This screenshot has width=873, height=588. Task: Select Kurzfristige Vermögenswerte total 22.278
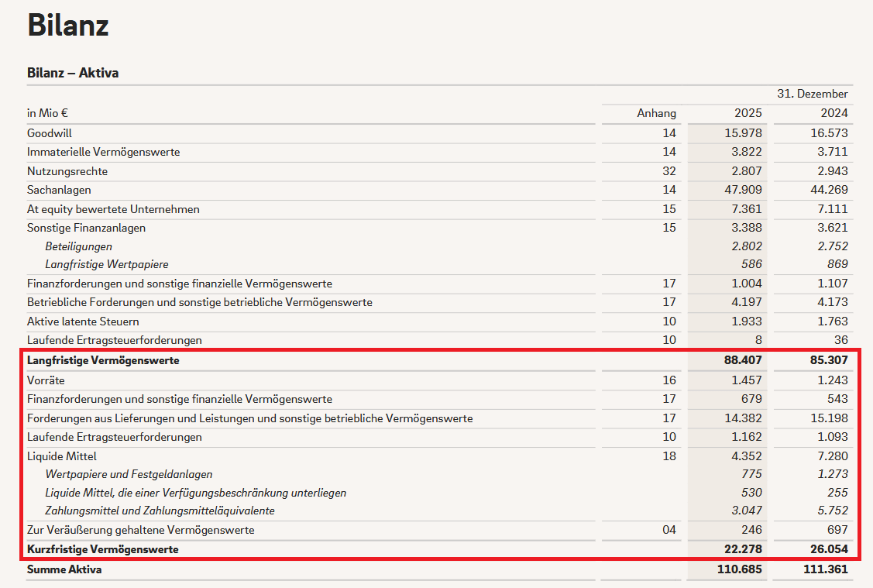743,549
